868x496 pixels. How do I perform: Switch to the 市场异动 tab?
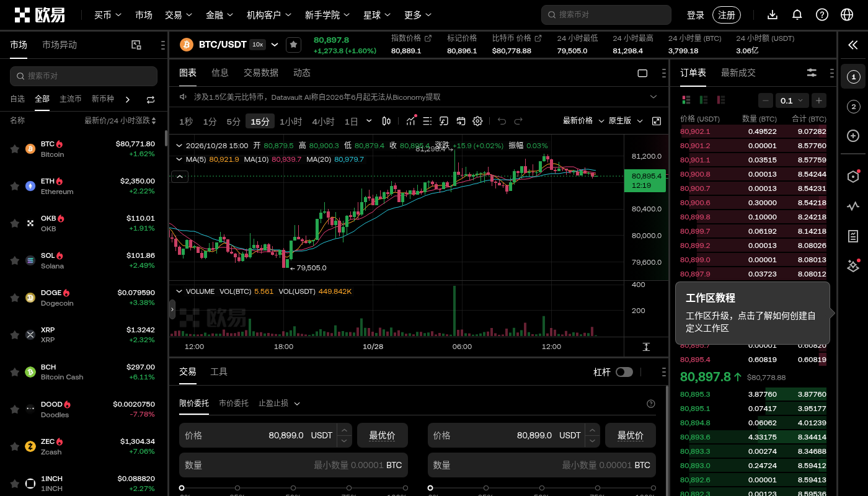pos(60,45)
